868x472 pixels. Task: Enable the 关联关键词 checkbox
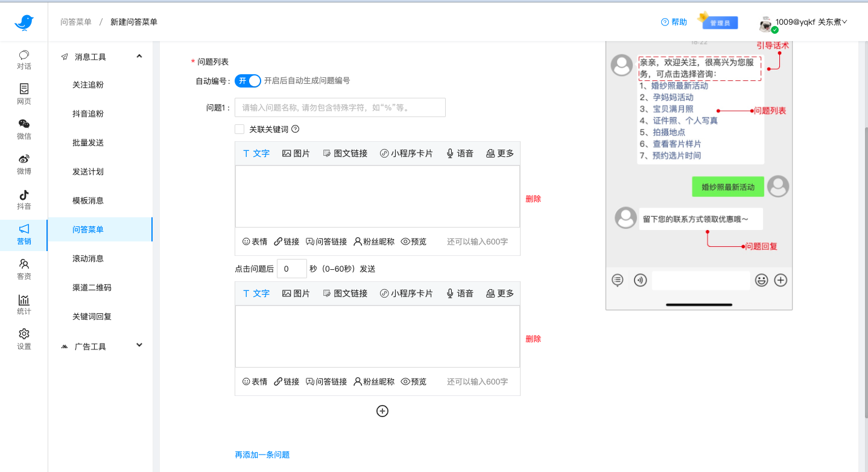click(239, 129)
